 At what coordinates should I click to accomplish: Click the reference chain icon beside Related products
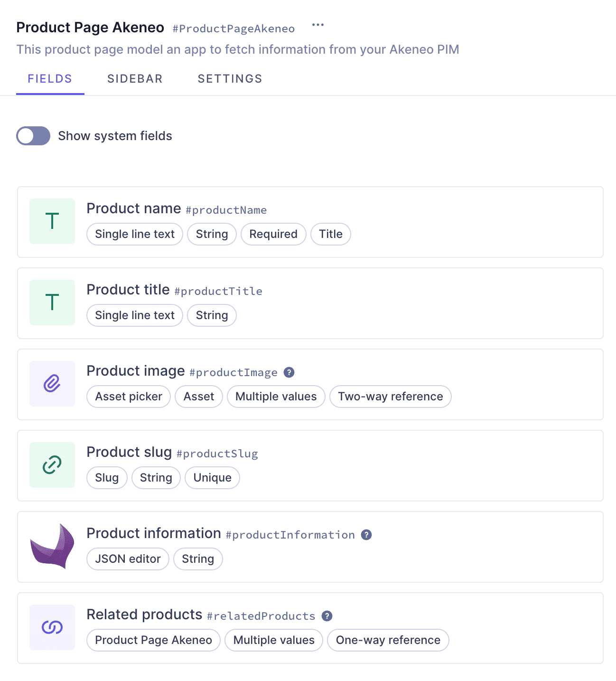point(52,627)
